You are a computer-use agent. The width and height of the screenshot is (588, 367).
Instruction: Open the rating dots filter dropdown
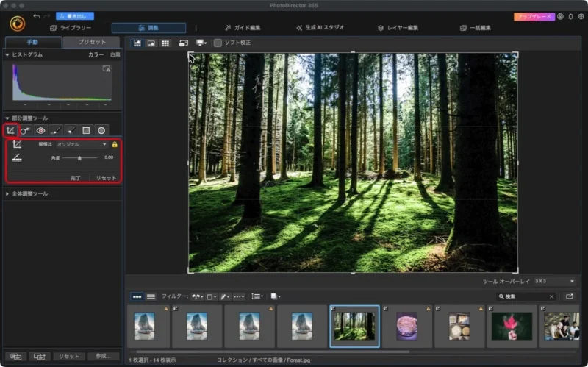tap(239, 297)
